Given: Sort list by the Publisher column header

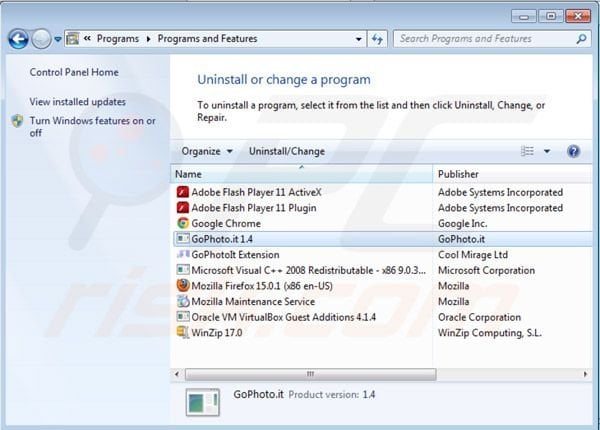Looking at the screenshot, I should (x=513, y=174).
